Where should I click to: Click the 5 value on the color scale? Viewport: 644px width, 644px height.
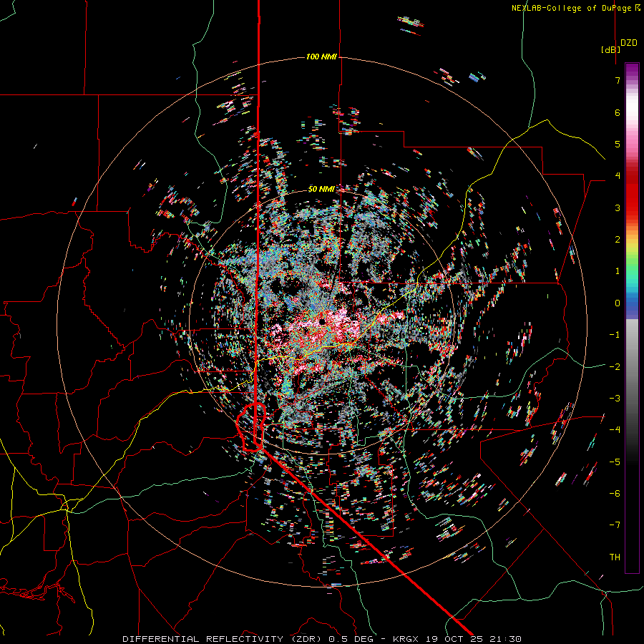618,144
